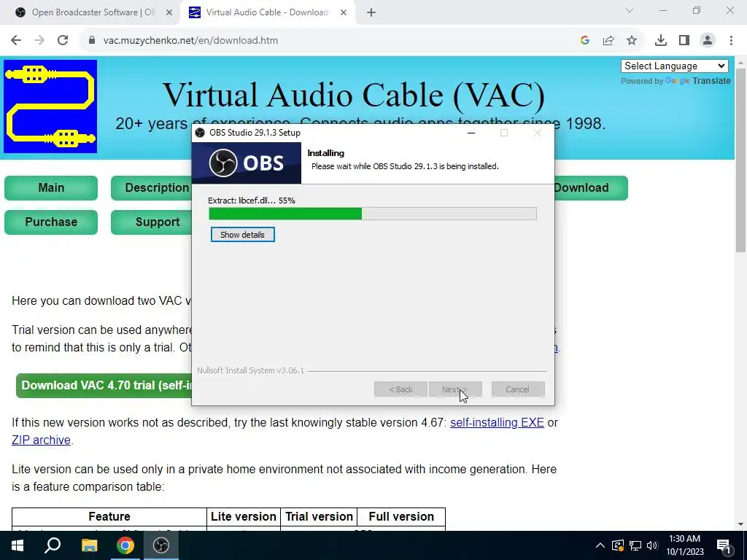The image size is (747, 560).
Task: Click the Chrome forward arrow
Action: pyautogui.click(x=39, y=41)
